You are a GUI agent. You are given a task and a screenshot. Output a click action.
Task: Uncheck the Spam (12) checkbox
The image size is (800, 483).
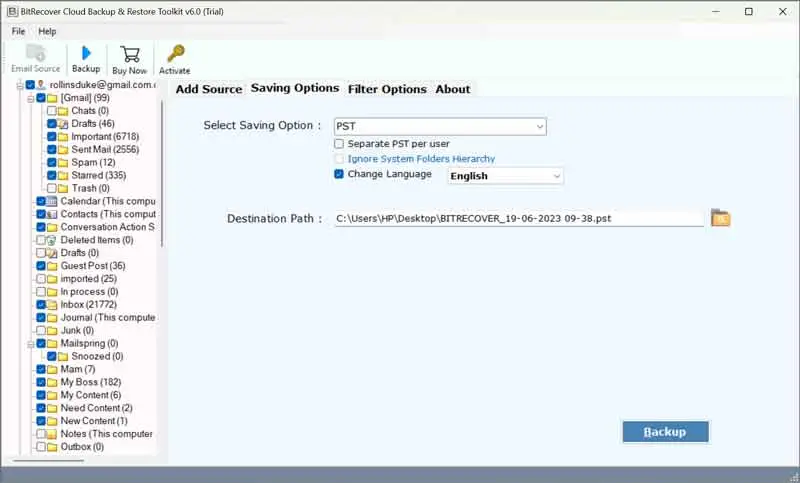tap(52, 163)
